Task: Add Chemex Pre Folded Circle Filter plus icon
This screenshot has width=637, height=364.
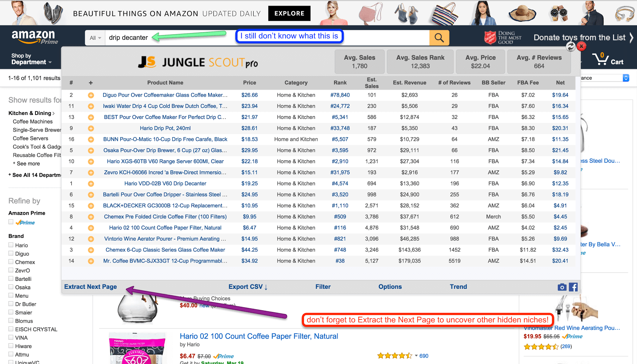Action: (x=91, y=217)
